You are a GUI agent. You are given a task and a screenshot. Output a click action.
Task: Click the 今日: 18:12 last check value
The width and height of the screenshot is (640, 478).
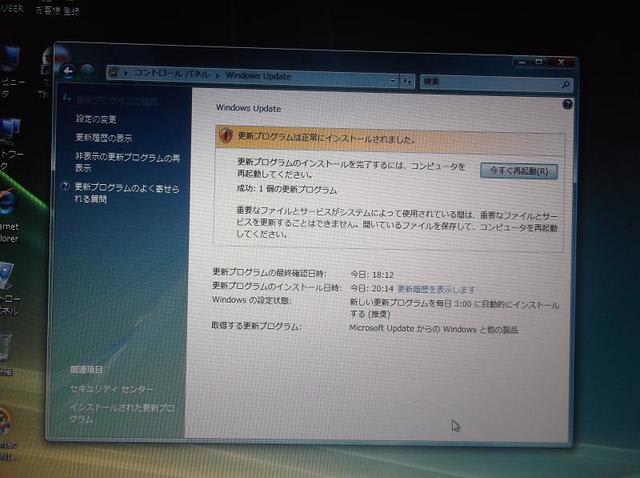click(372, 275)
